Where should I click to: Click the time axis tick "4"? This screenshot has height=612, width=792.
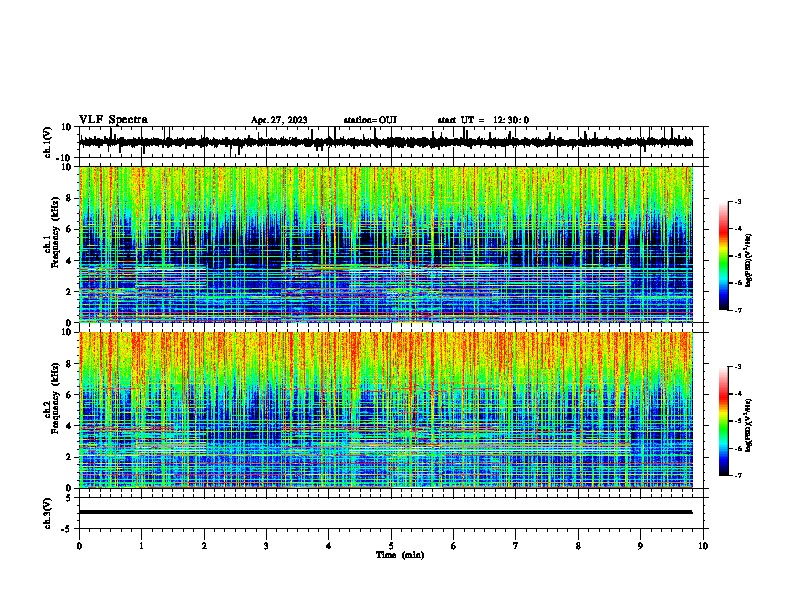(329, 546)
